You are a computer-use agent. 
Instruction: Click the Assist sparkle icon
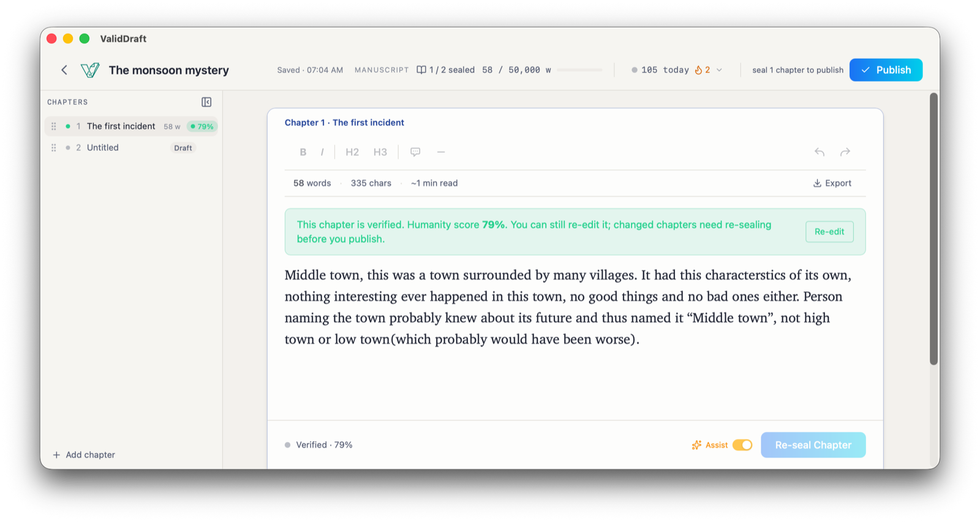point(696,445)
